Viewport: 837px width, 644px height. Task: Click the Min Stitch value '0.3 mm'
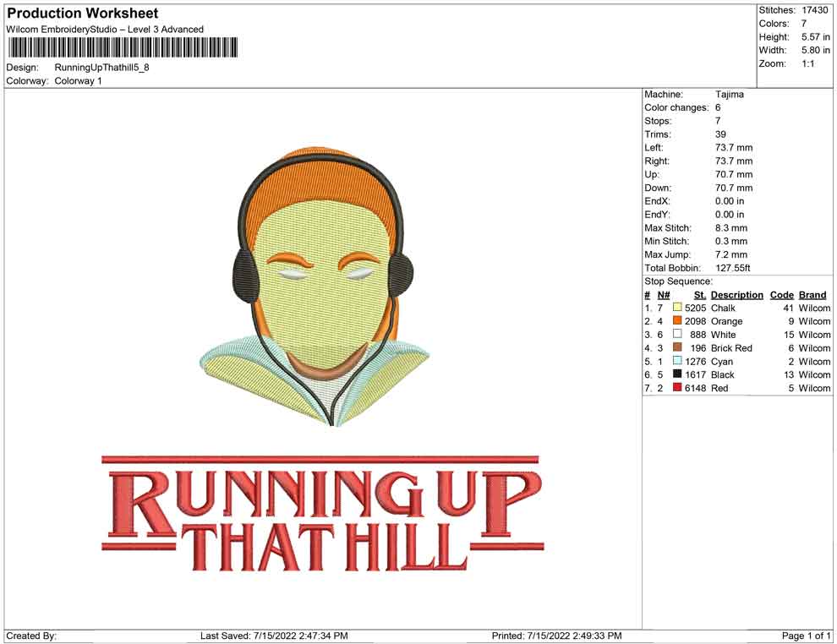(731, 241)
